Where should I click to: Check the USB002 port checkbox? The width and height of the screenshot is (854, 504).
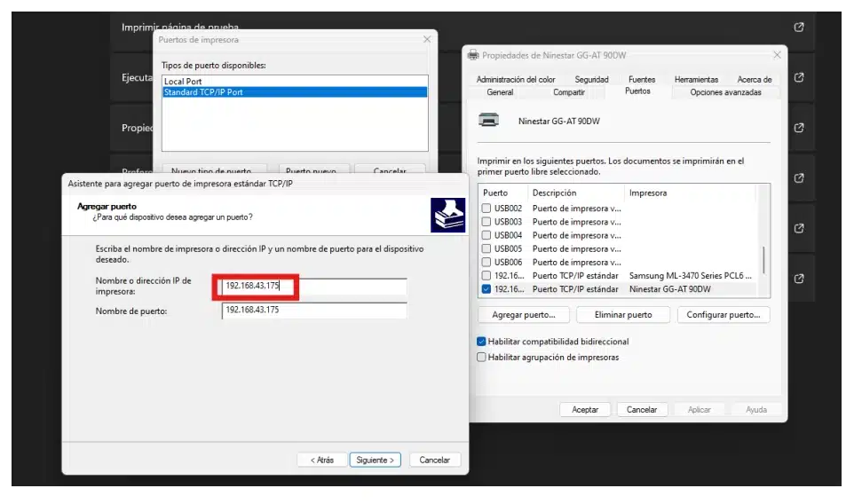[x=486, y=209]
